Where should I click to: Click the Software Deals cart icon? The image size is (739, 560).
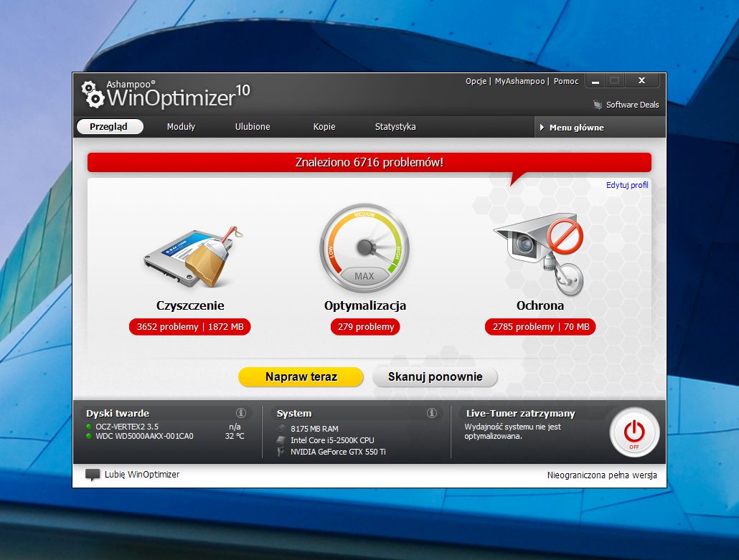[598, 105]
